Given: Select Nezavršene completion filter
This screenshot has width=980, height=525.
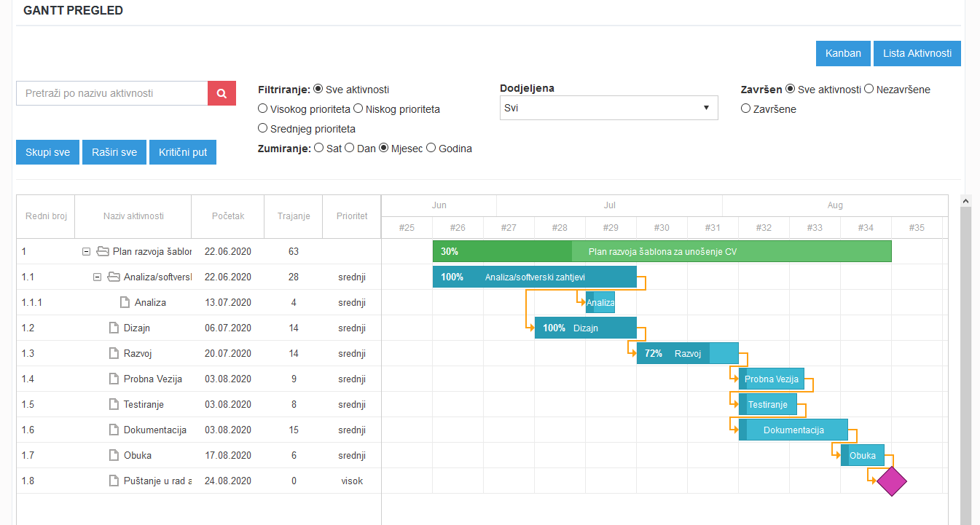Looking at the screenshot, I should [869, 89].
